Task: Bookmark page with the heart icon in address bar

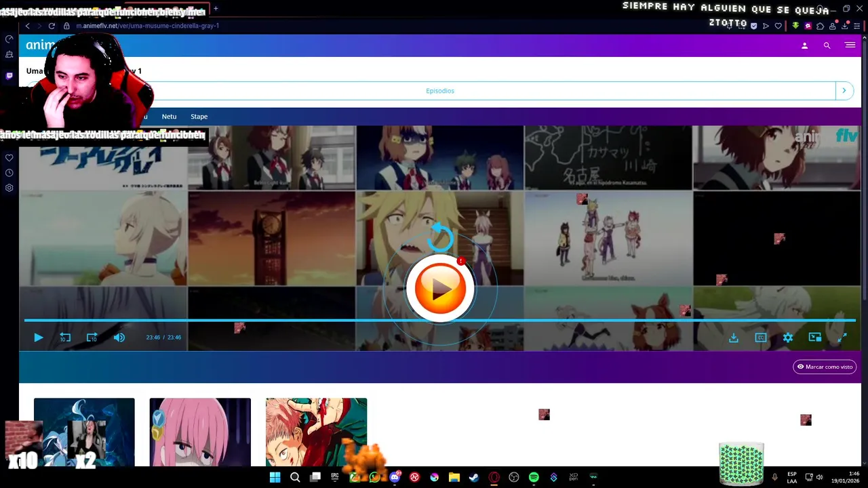Action: pos(778,26)
